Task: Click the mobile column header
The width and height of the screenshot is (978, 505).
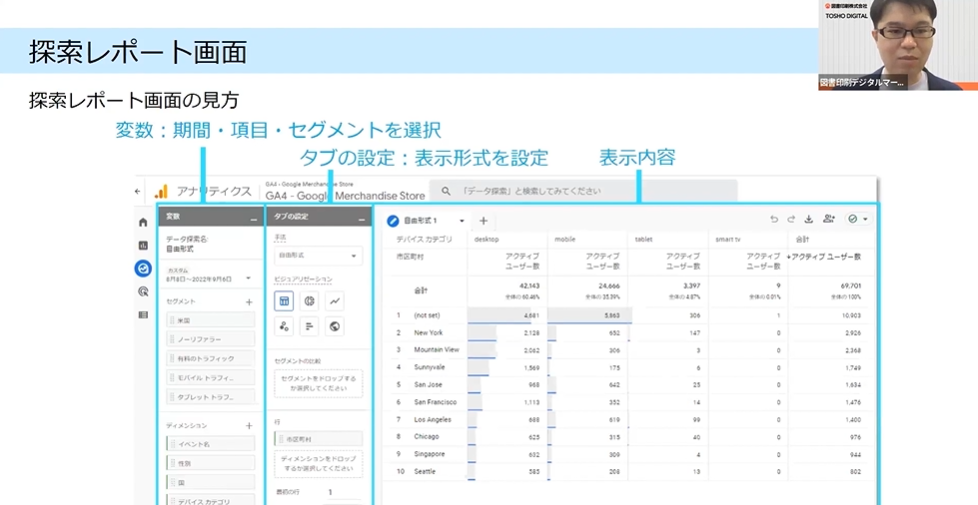Action: [565, 239]
